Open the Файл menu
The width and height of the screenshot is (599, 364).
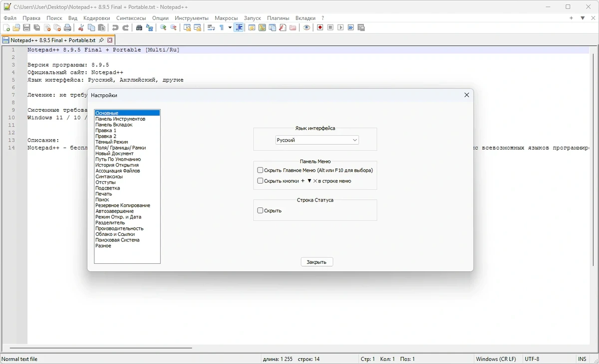(10, 18)
